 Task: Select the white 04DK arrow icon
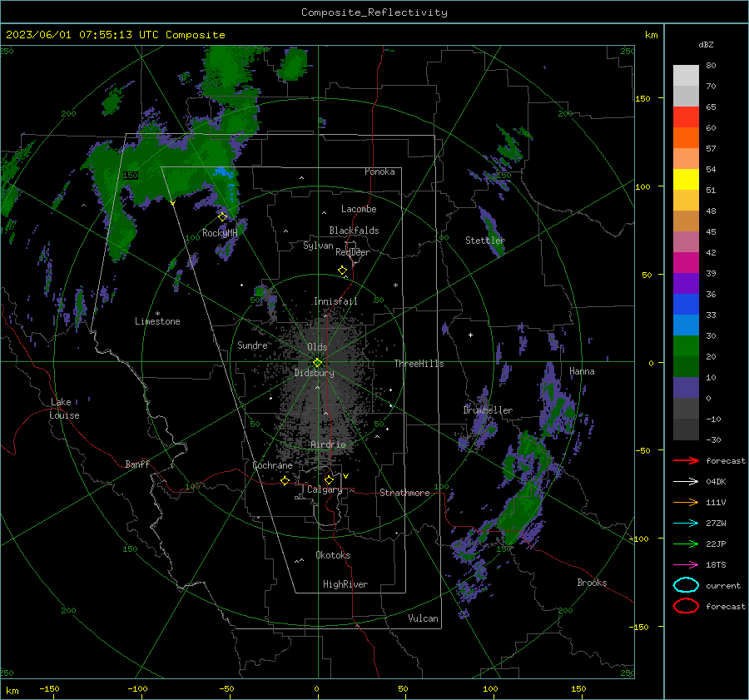pos(686,482)
